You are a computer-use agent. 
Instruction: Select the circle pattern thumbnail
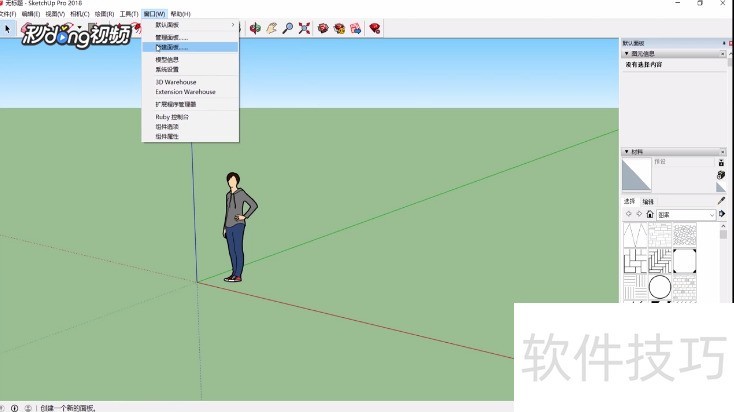[660, 287]
